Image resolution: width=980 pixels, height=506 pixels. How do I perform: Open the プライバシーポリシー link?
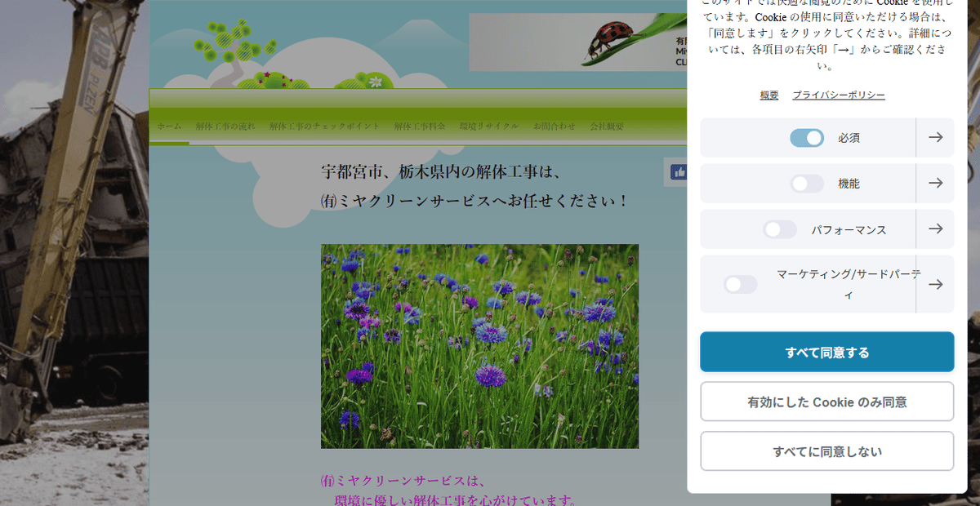click(x=837, y=95)
